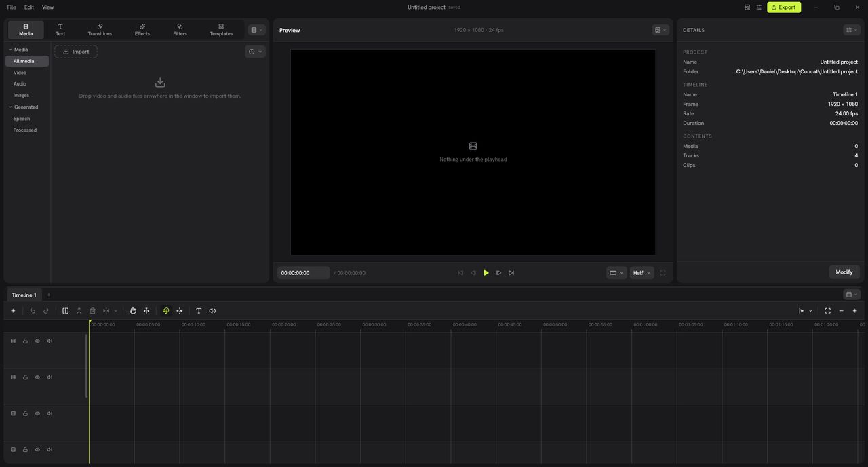Click the redo arrow in timeline toolbar

coord(46,311)
